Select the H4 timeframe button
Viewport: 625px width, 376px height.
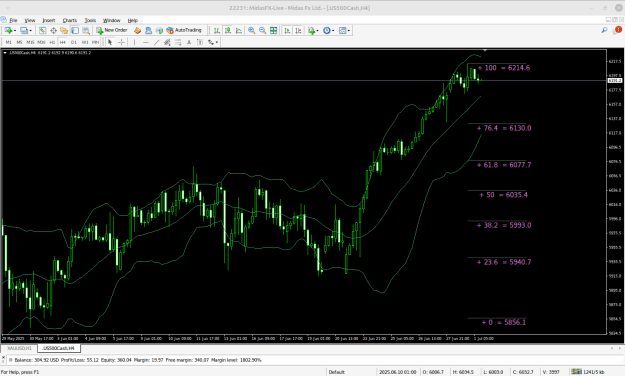(x=63, y=42)
